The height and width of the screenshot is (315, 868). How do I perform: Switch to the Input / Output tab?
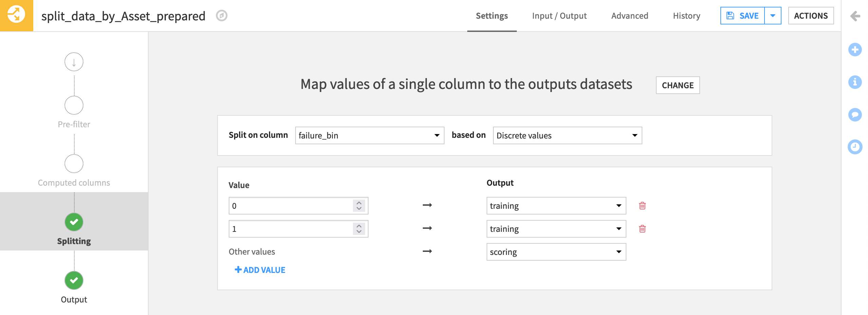[560, 16]
